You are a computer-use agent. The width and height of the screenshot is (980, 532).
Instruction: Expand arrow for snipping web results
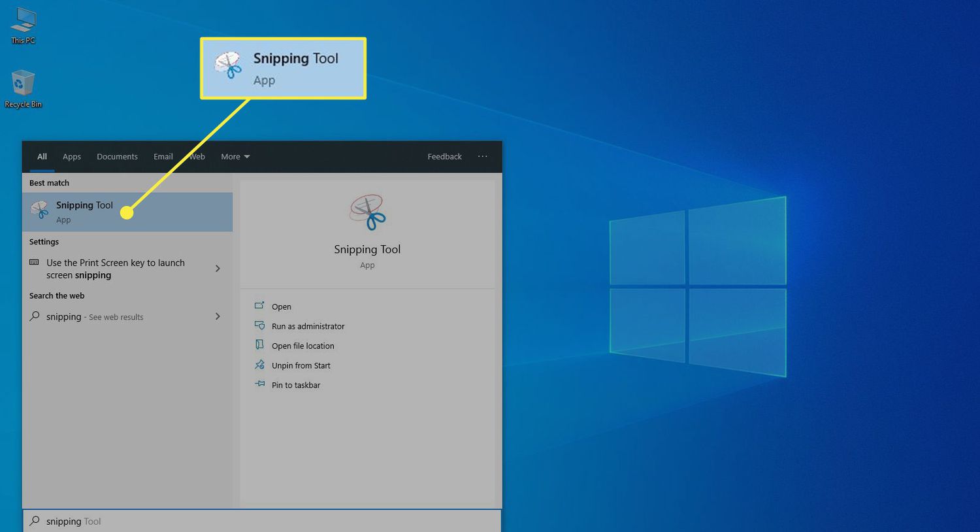218,316
